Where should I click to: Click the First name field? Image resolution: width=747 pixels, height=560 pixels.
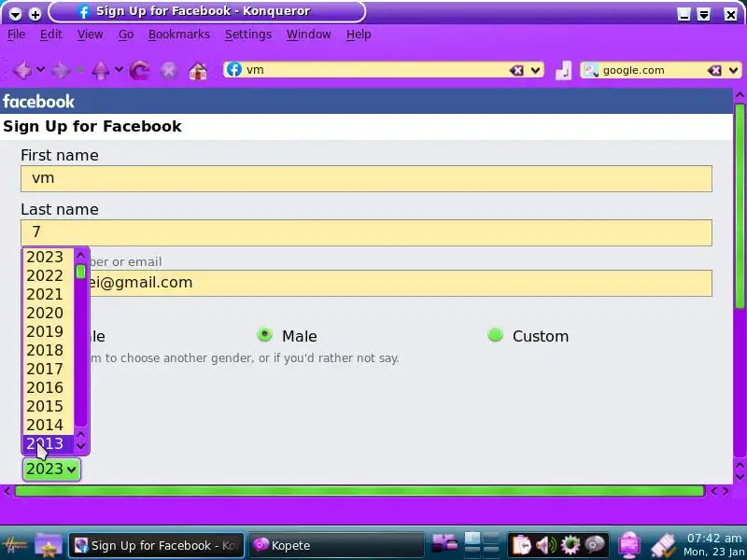[366, 178]
